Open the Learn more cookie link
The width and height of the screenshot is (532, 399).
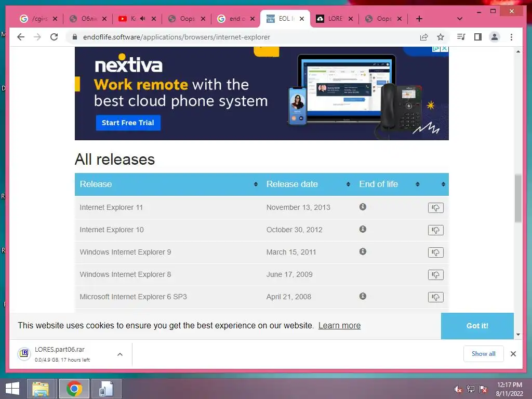339,325
